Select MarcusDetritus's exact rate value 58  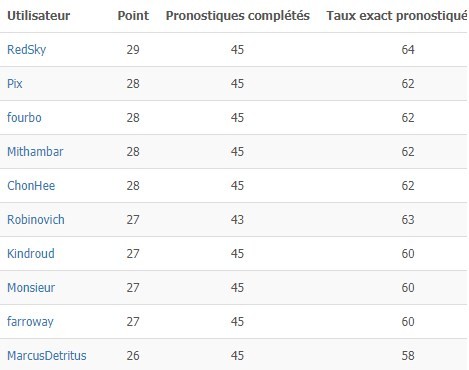click(x=408, y=356)
